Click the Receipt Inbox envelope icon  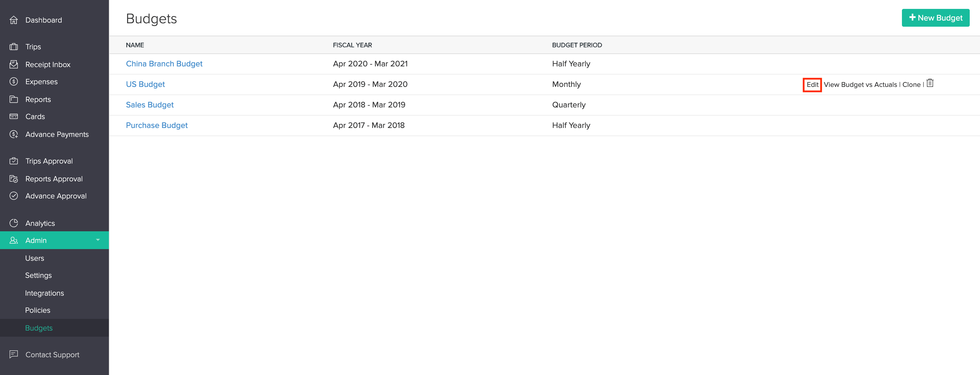pyautogui.click(x=14, y=64)
